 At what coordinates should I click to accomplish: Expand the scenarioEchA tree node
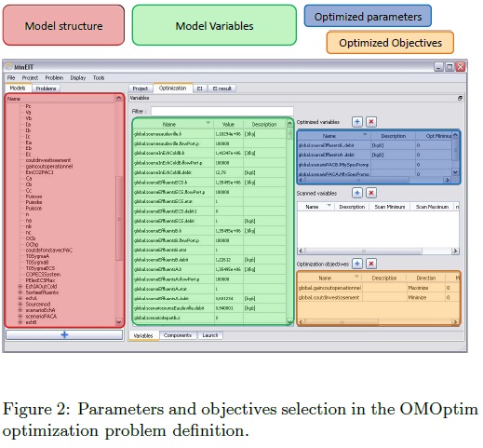(20, 310)
